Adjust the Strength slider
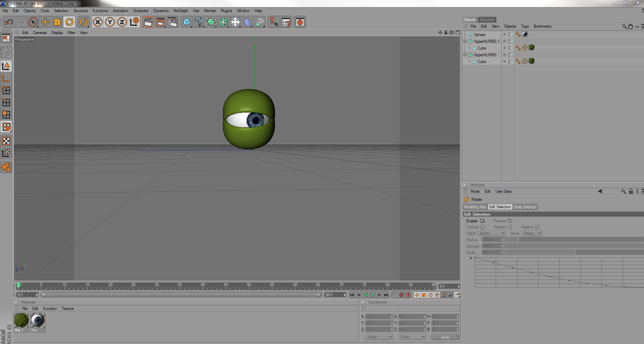Viewport: 644px width, 344px height. coord(574,246)
